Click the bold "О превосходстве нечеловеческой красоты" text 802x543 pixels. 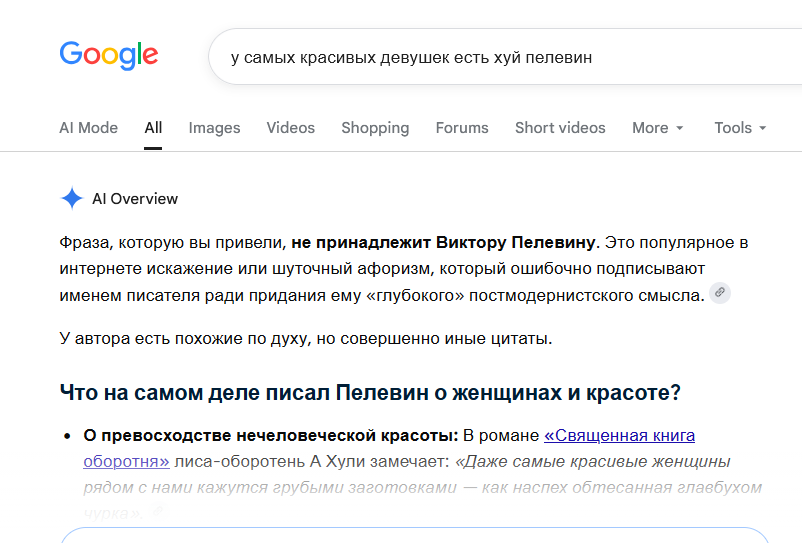[x=271, y=436]
